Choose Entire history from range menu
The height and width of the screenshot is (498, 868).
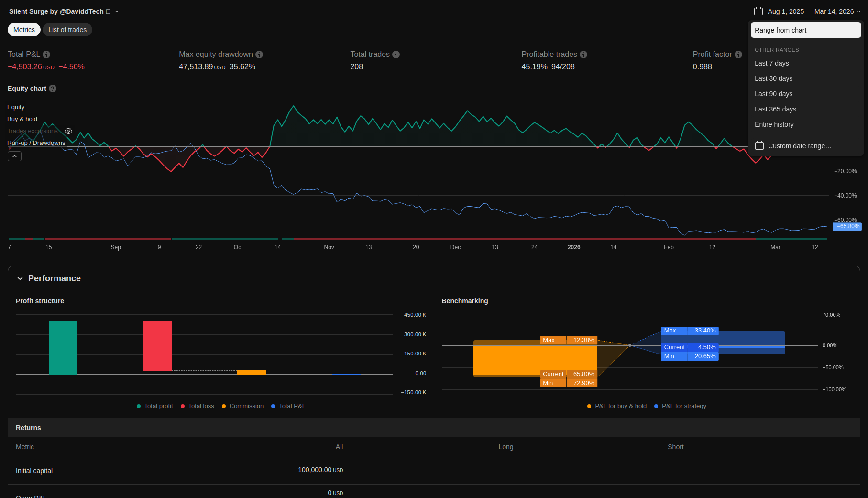pyautogui.click(x=774, y=124)
